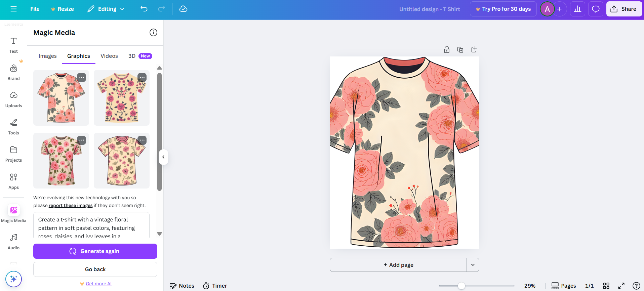
Task: Expand the Add page dropdown arrow
Action: (473, 265)
